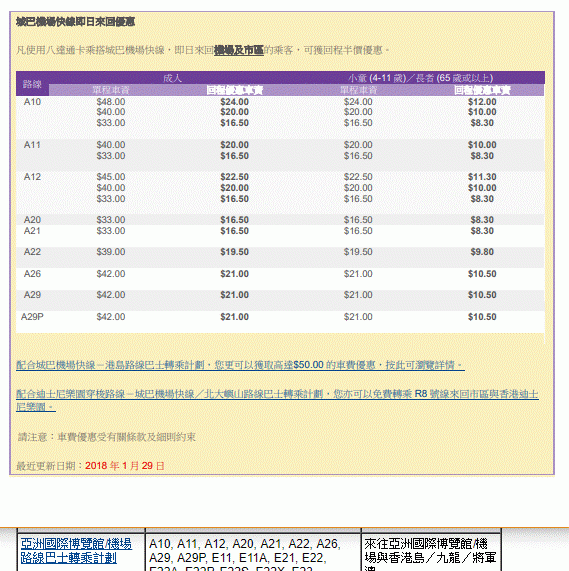Click the A21 route label

32,231
